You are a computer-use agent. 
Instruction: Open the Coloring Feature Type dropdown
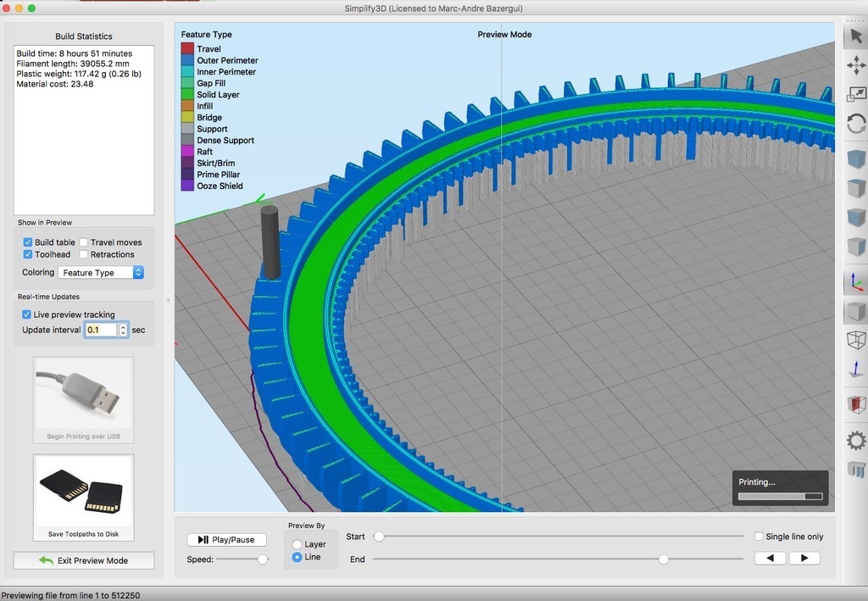101,273
